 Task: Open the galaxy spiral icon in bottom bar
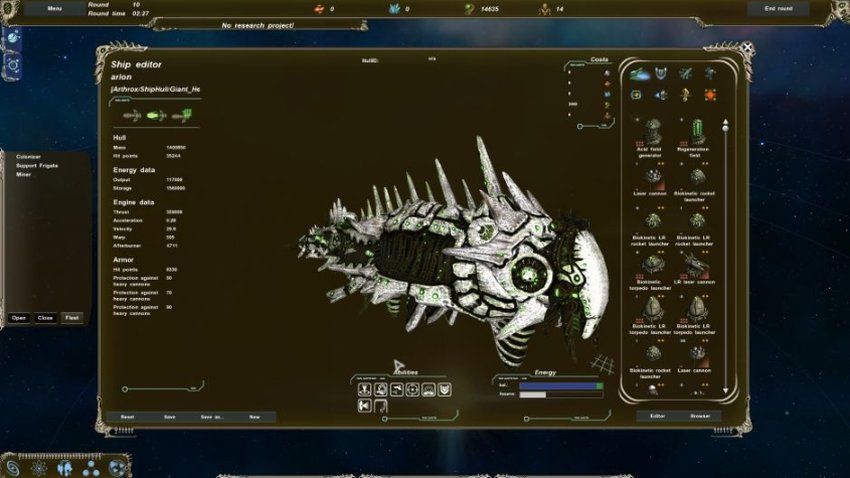[x=12, y=467]
